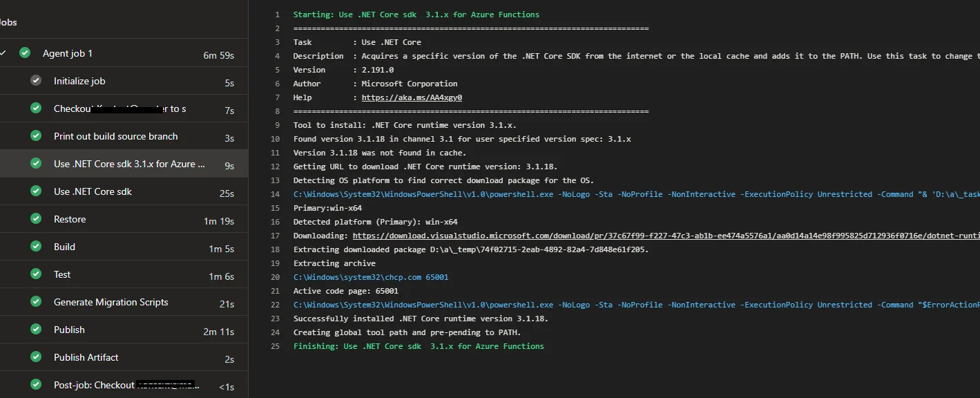Select the 'Successfully installed' log line 23
Screen dimensions: 980x398
click(420, 318)
